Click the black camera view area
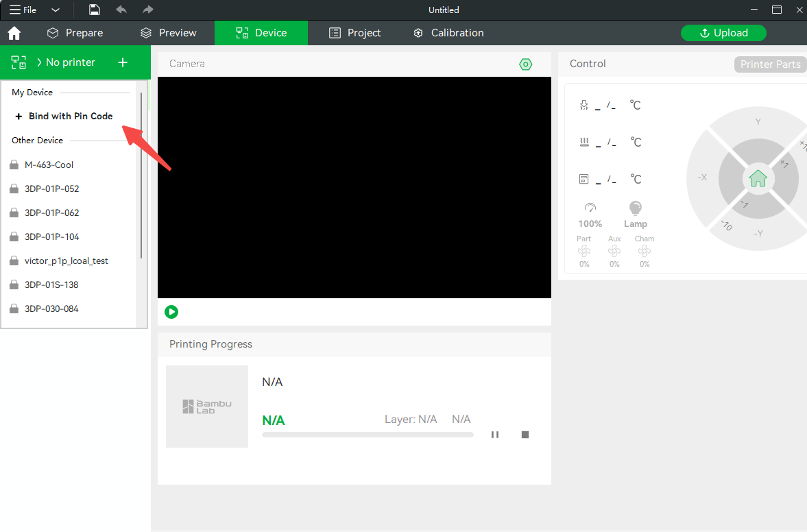This screenshot has height=532, width=807. (354, 187)
